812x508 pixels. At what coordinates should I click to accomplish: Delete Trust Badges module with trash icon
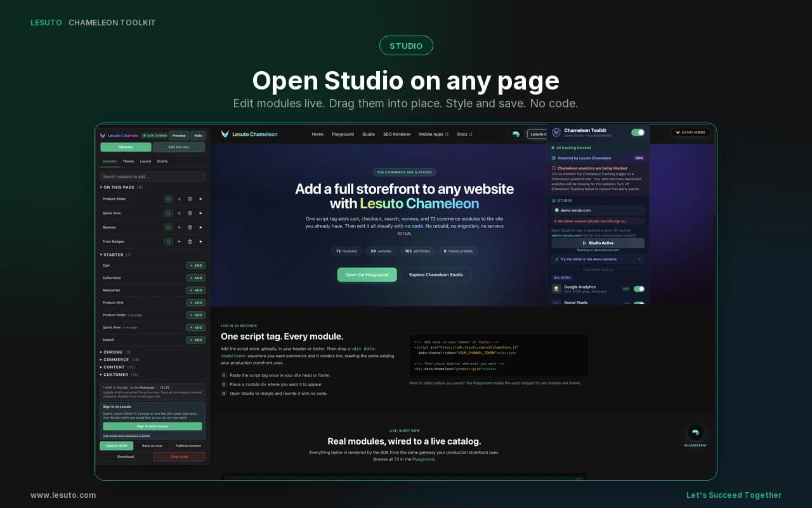(190, 241)
